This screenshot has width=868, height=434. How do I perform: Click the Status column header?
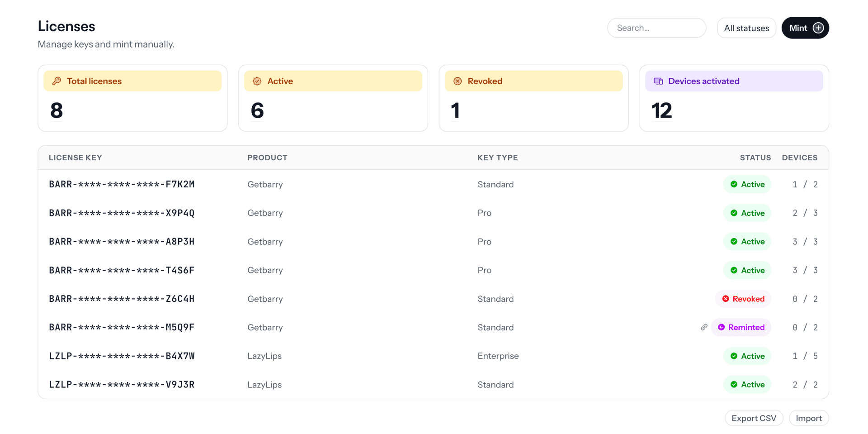(x=755, y=157)
